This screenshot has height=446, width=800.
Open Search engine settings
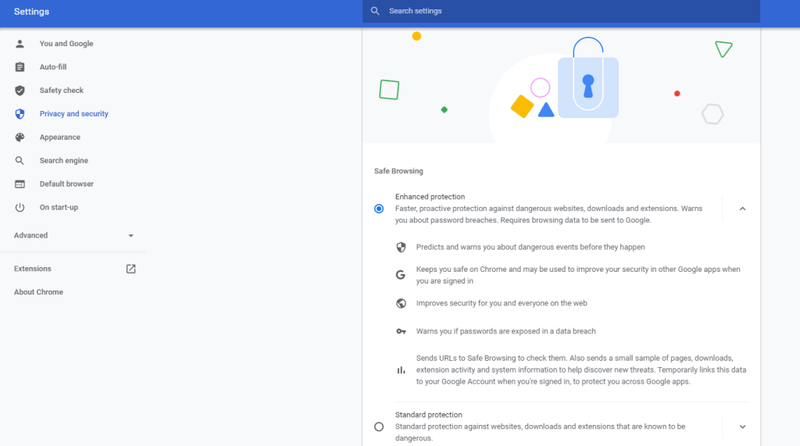click(64, 161)
